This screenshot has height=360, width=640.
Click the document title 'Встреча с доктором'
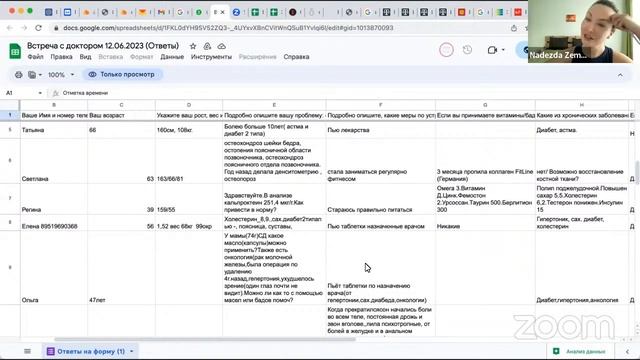pos(103,46)
